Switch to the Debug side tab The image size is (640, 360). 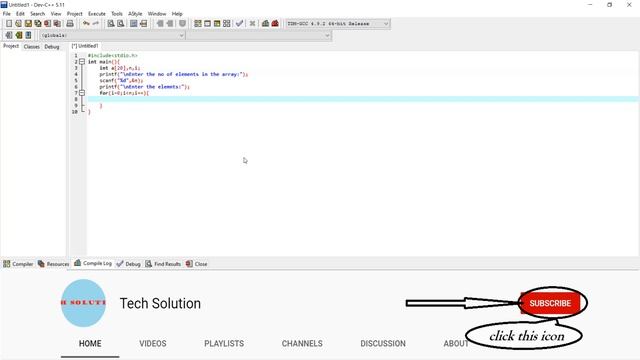52,47
